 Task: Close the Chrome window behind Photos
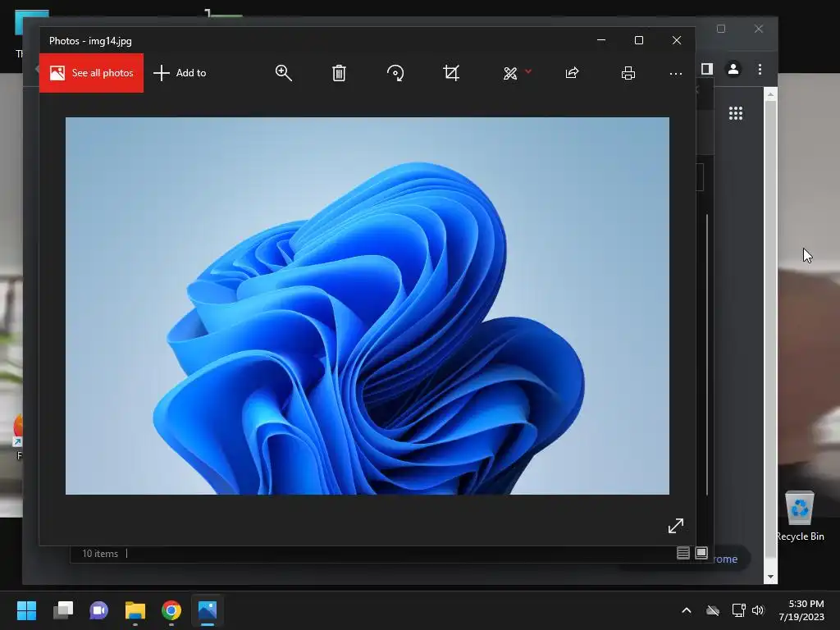click(759, 29)
